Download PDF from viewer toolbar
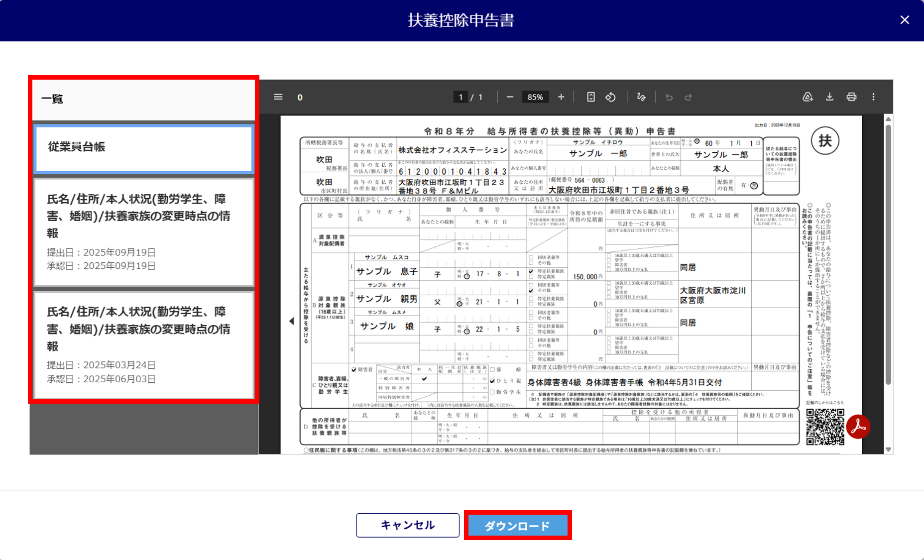 [829, 97]
